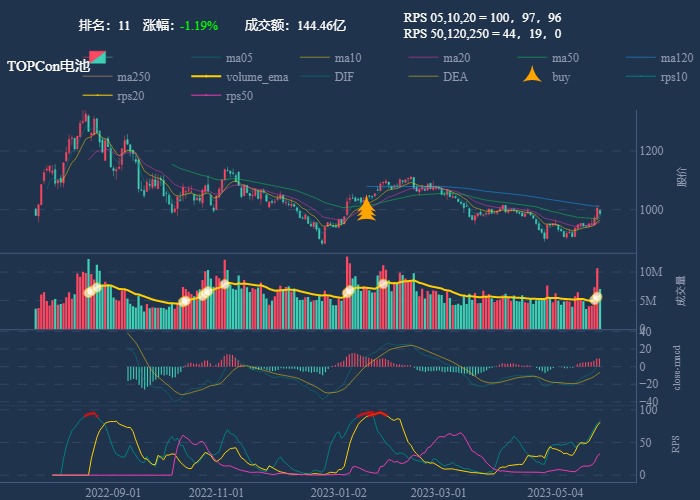Image resolution: width=700 pixels, height=500 pixels.
Task: Click the orange buy signal arrow on price chart
Action: click(366, 209)
